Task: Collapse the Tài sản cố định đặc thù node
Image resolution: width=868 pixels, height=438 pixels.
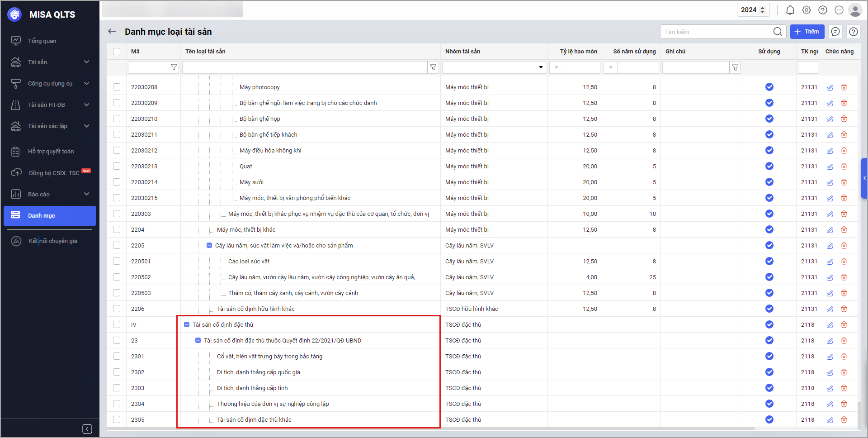Action: tap(187, 324)
